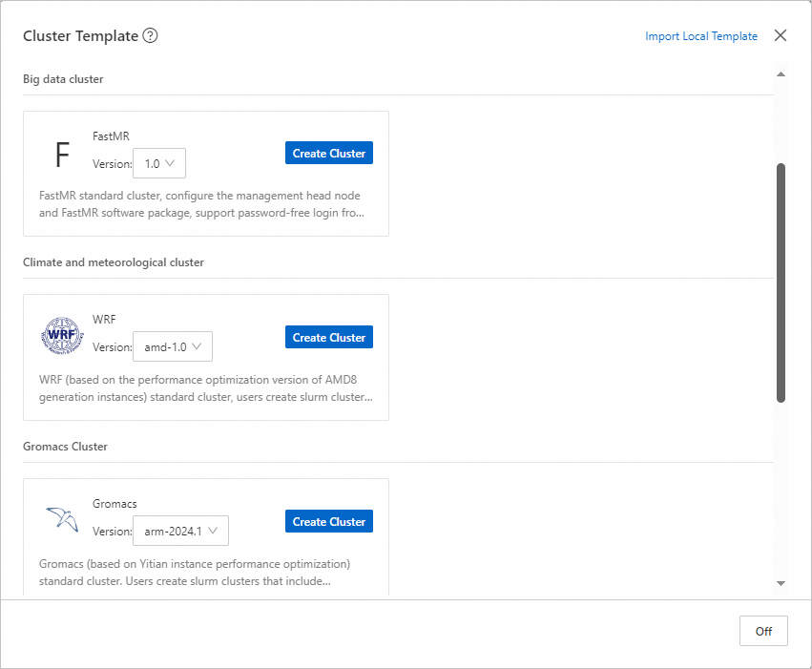The height and width of the screenshot is (669, 812).
Task: Click the Gromacs bird logo
Action: click(x=62, y=519)
